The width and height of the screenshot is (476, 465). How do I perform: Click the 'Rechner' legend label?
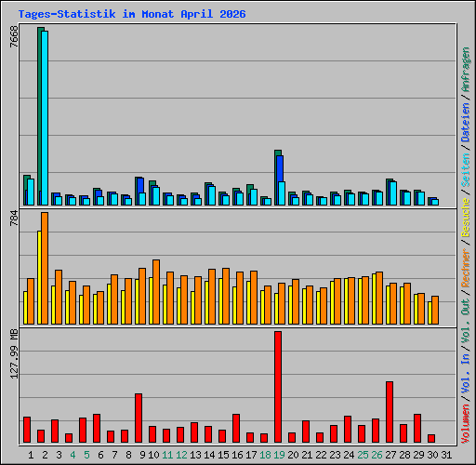(466, 268)
